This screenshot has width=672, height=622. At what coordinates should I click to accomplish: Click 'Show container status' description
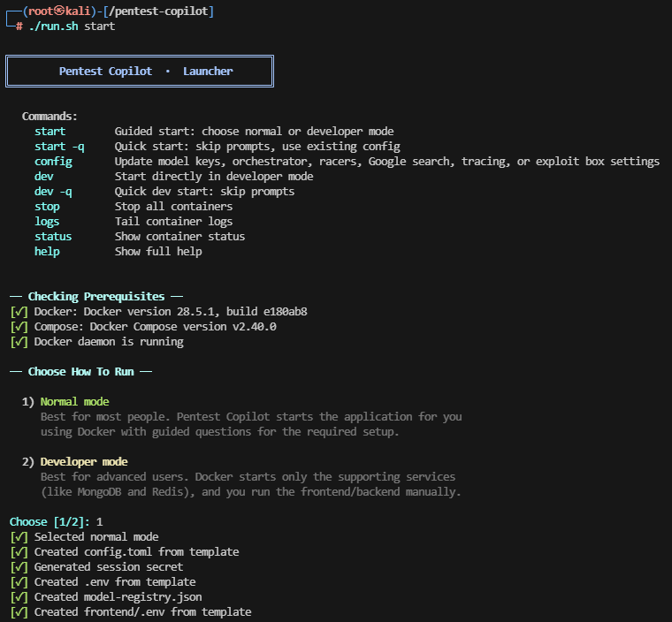tap(179, 237)
